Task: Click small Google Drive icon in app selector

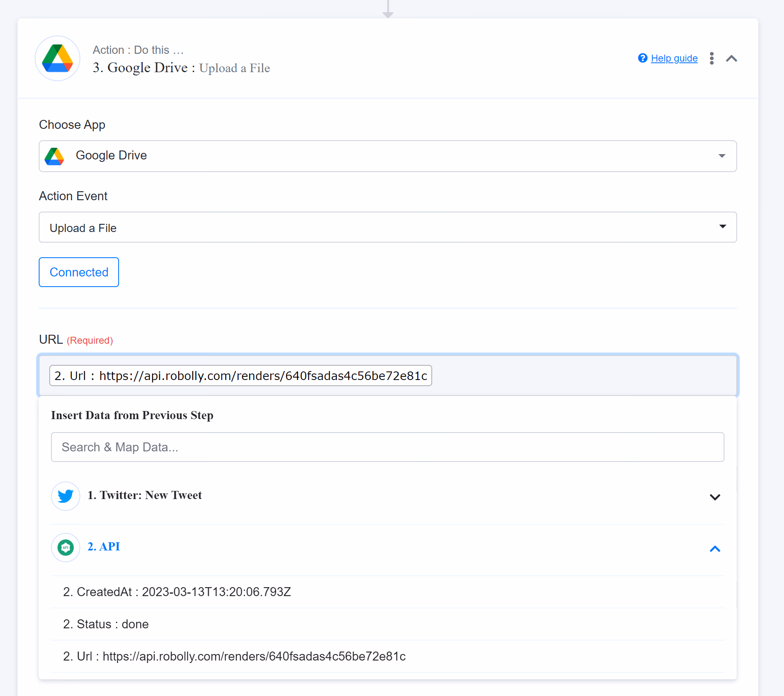Action: click(55, 156)
